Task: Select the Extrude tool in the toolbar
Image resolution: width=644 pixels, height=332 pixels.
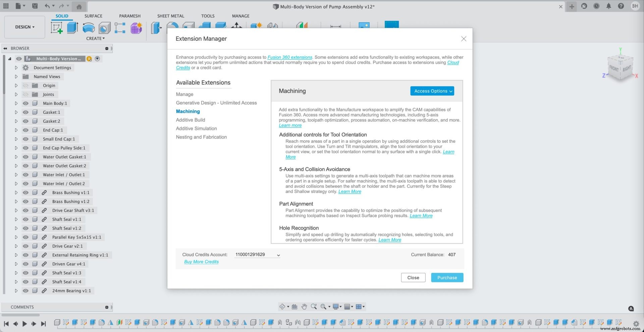Action: [x=72, y=28]
